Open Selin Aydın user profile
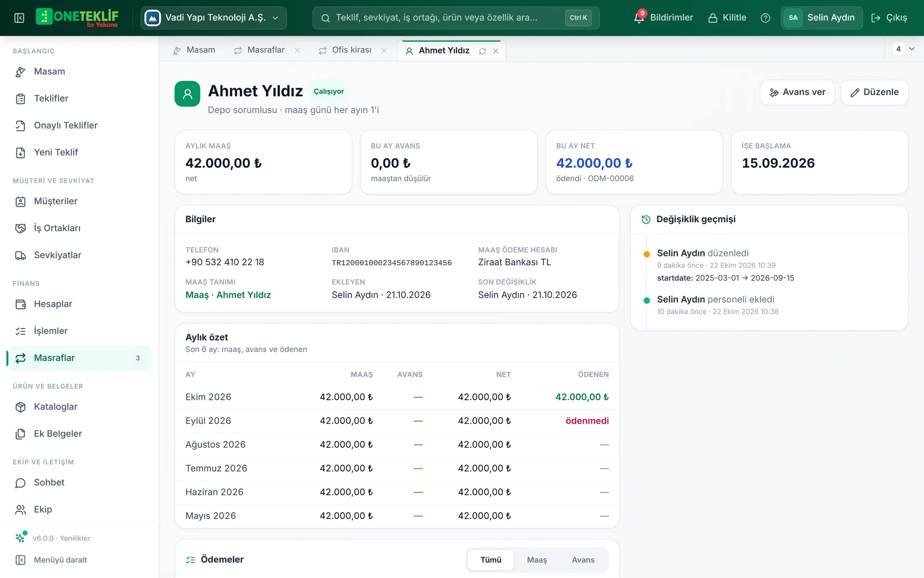The height and width of the screenshot is (578, 924). 822,18
